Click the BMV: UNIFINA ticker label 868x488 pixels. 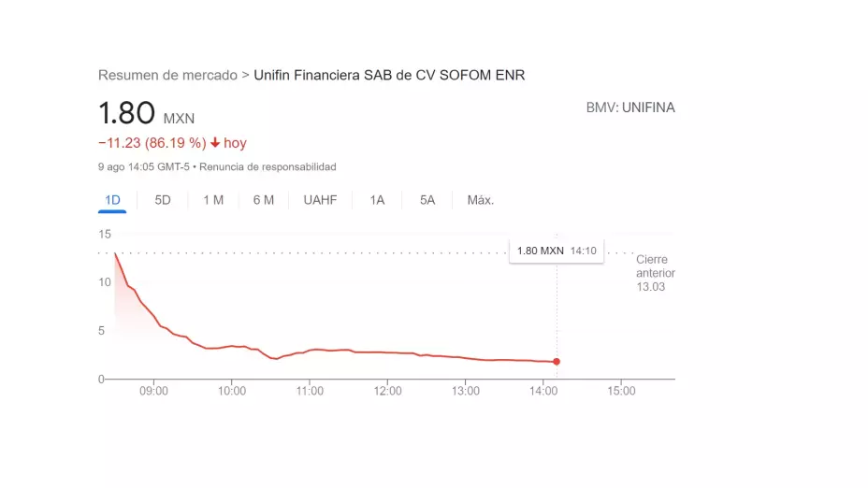[x=630, y=108]
